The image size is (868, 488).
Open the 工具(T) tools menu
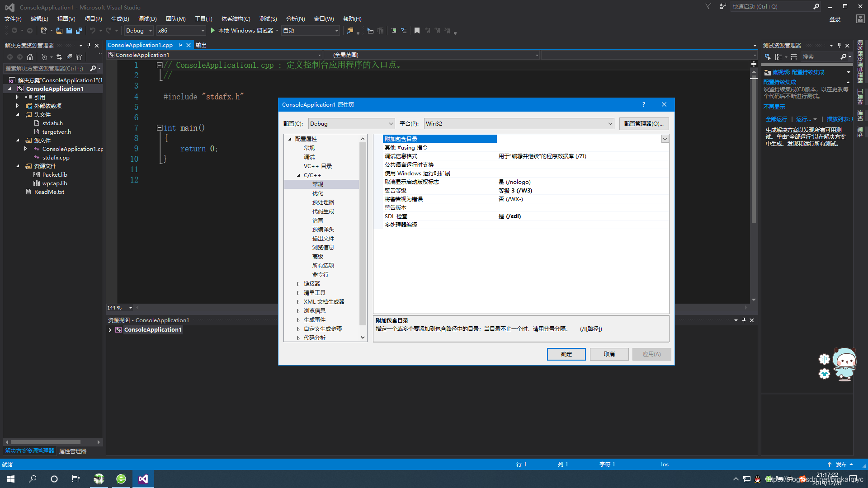[203, 19]
